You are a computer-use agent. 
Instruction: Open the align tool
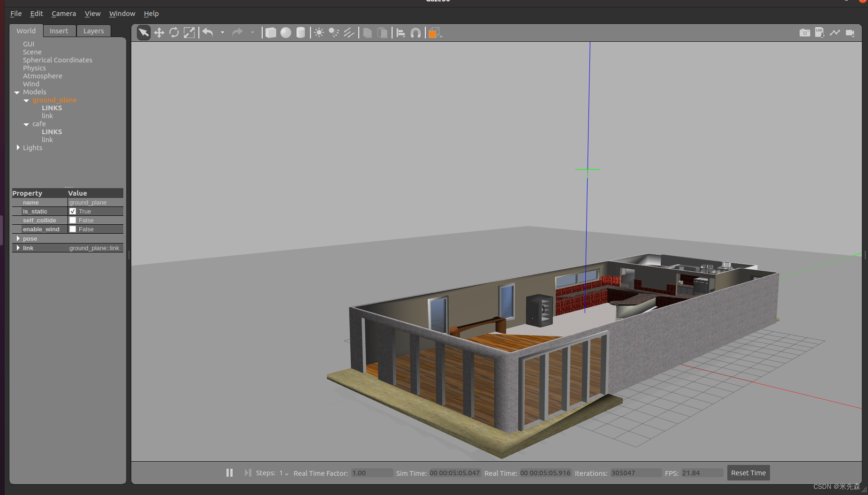point(400,32)
